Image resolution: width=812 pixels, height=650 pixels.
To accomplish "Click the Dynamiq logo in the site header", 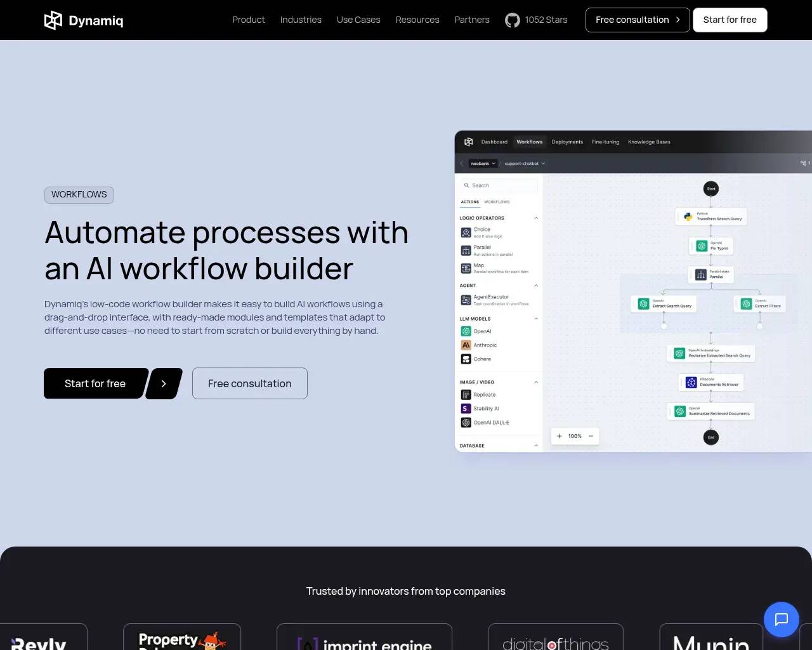I will tap(84, 20).
